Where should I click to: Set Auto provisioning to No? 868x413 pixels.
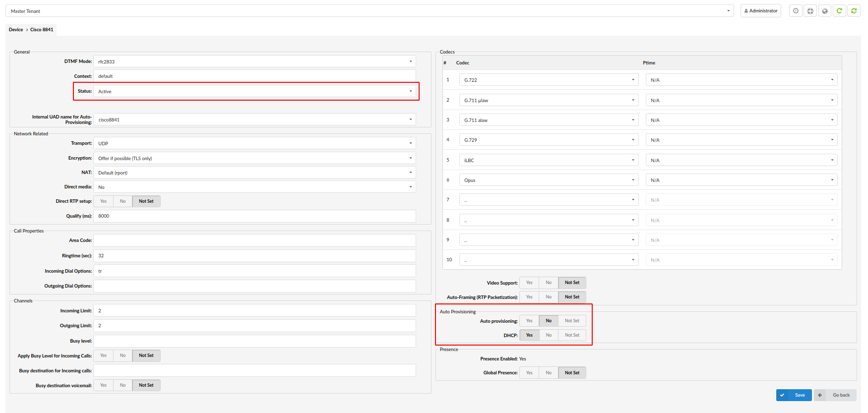[x=549, y=321]
